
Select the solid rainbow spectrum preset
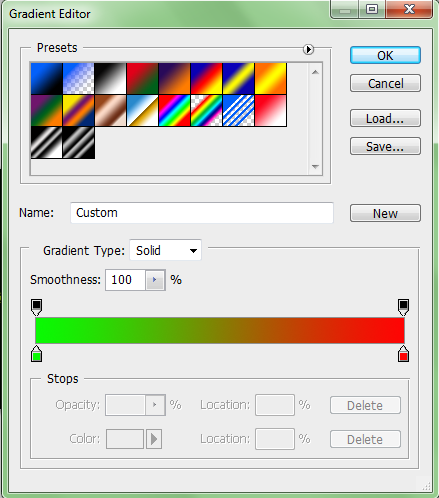tap(174, 111)
